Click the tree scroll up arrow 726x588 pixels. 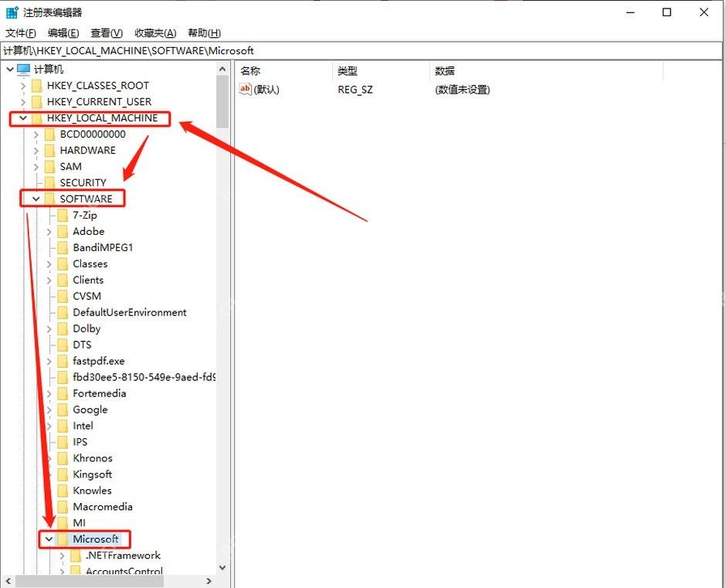[222, 69]
